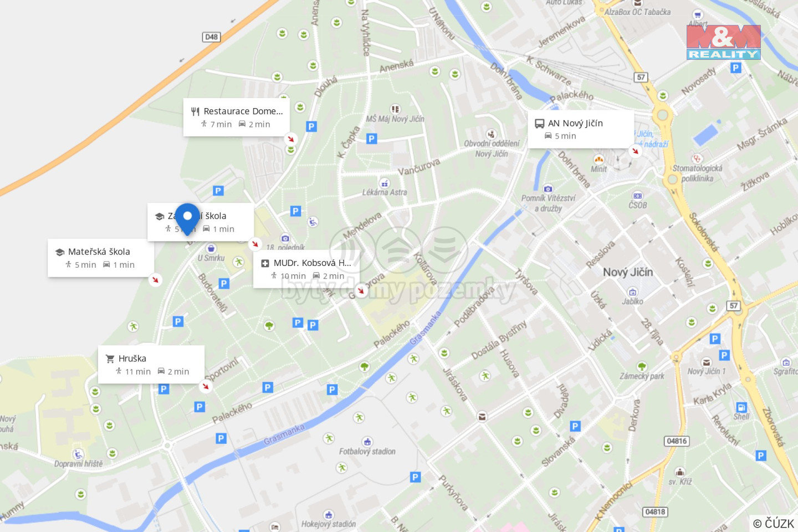This screenshot has width=798, height=532.
Task: Click the Fotbalový stadion map icon
Action: tap(367, 442)
